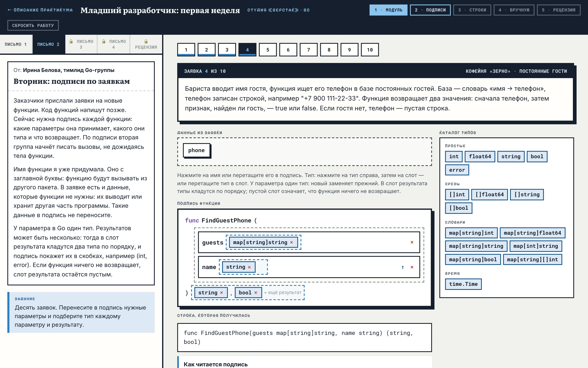Viewport: 588px width, 368px height.
Task: Click the locked Письмо 4 tab
Action: point(114,44)
